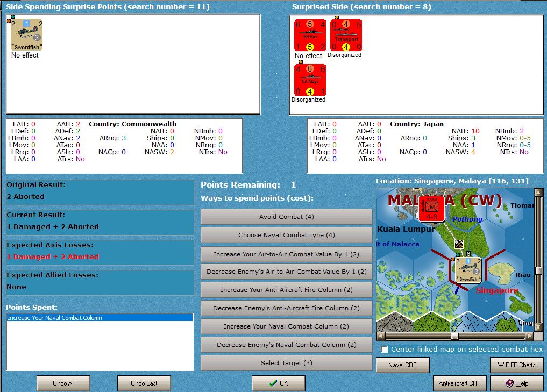Image resolution: width=547 pixels, height=392 pixels.
Task: Click the Current Result '1 Damaged + 2 Aborted' text
Action: coord(53,227)
